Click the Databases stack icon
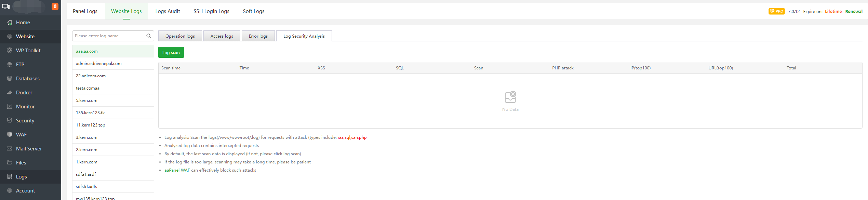 (x=10, y=79)
